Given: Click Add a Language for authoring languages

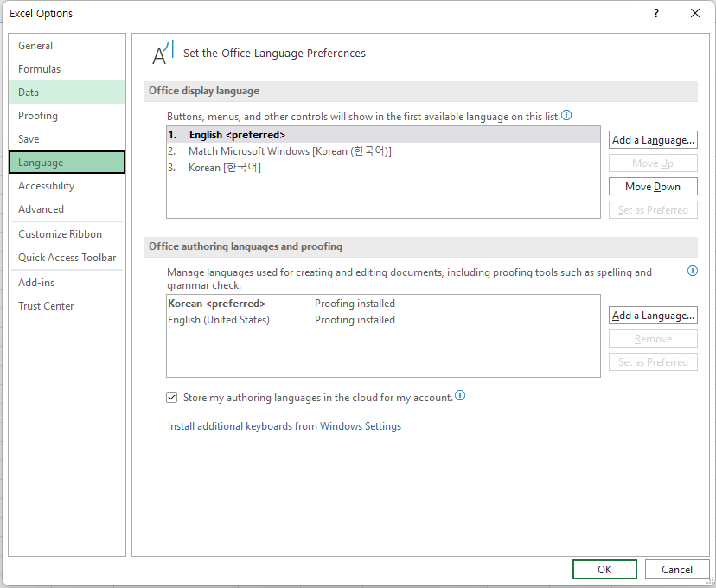Looking at the screenshot, I should click(x=653, y=316).
